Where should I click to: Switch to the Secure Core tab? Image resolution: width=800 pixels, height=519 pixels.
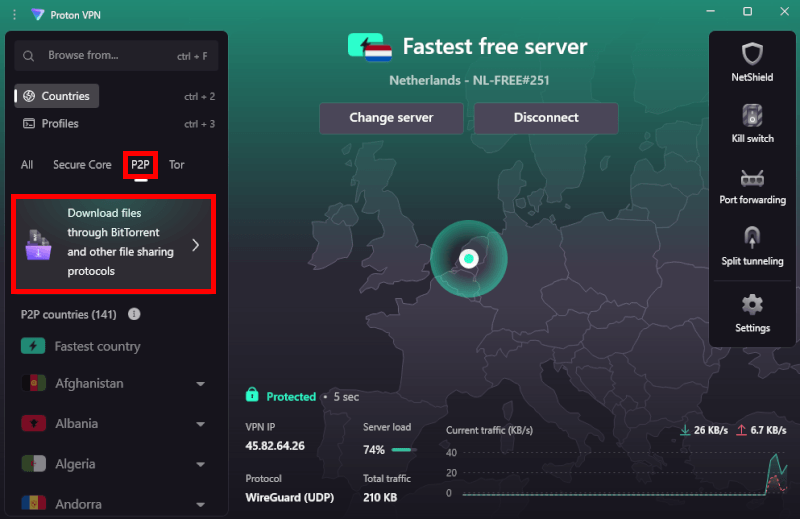click(x=82, y=165)
